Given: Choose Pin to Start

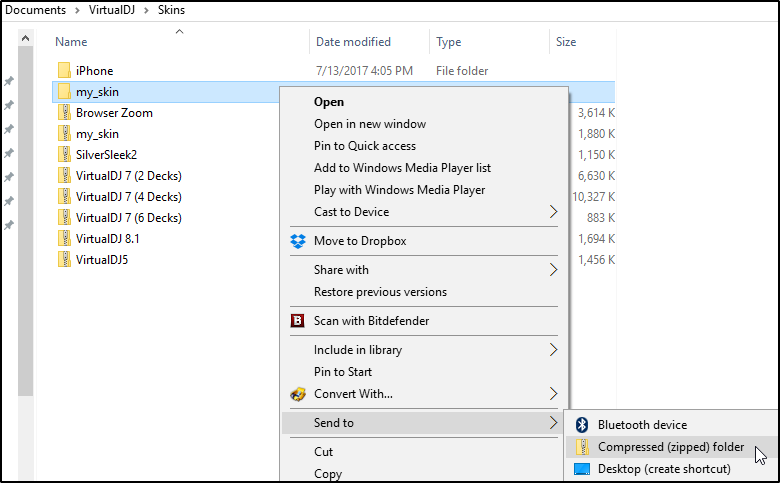Looking at the screenshot, I should pyautogui.click(x=343, y=372).
